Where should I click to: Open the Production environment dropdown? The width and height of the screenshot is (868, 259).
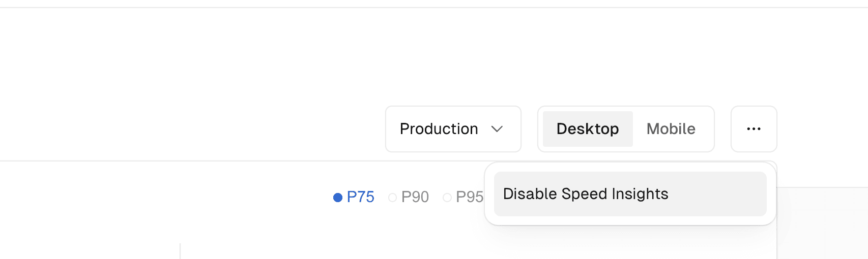tap(453, 129)
